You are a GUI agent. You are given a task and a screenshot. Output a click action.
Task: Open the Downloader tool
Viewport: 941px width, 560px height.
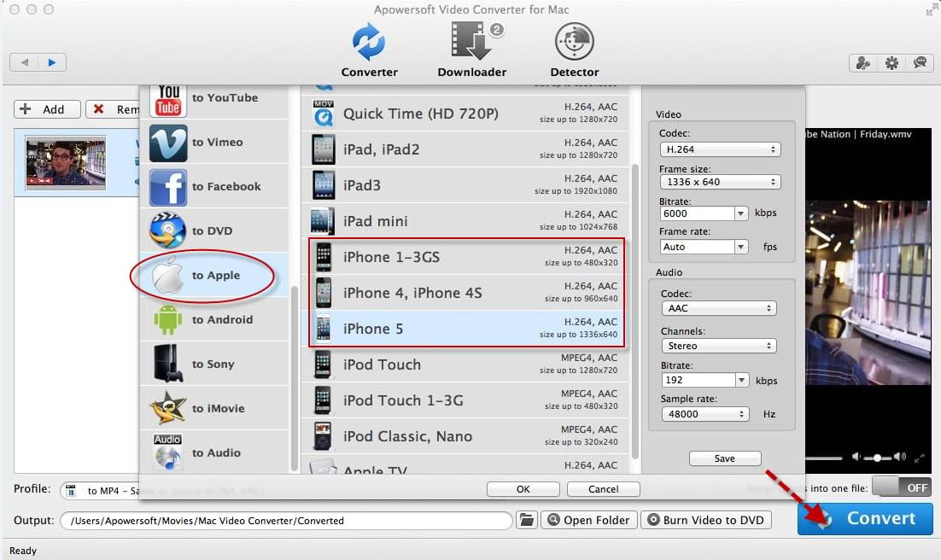(471, 50)
